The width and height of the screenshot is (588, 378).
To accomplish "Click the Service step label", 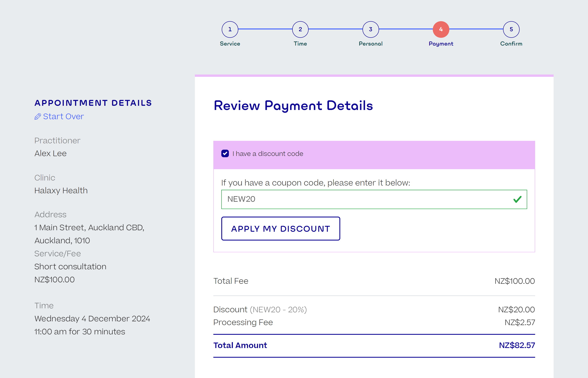I will (x=230, y=44).
